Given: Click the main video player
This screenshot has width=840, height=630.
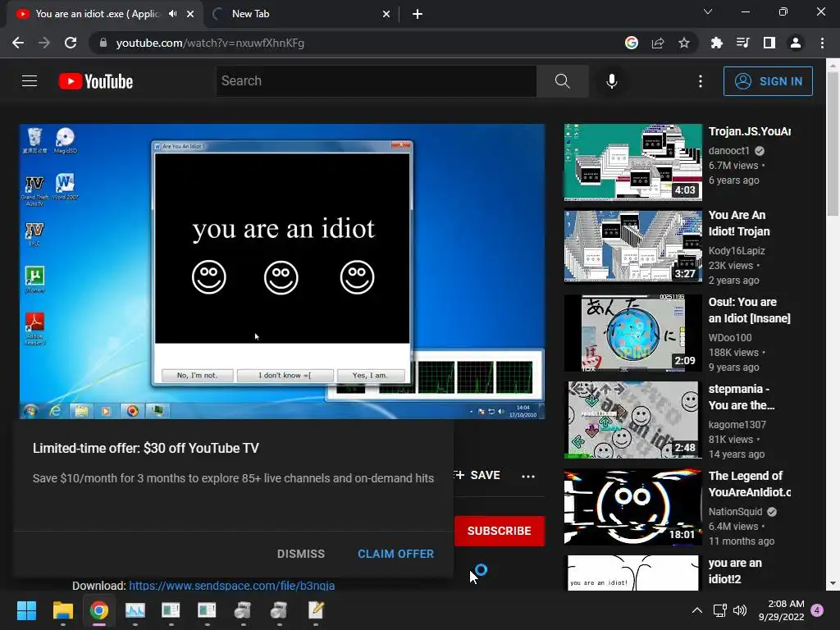Looking at the screenshot, I should coord(282,271).
